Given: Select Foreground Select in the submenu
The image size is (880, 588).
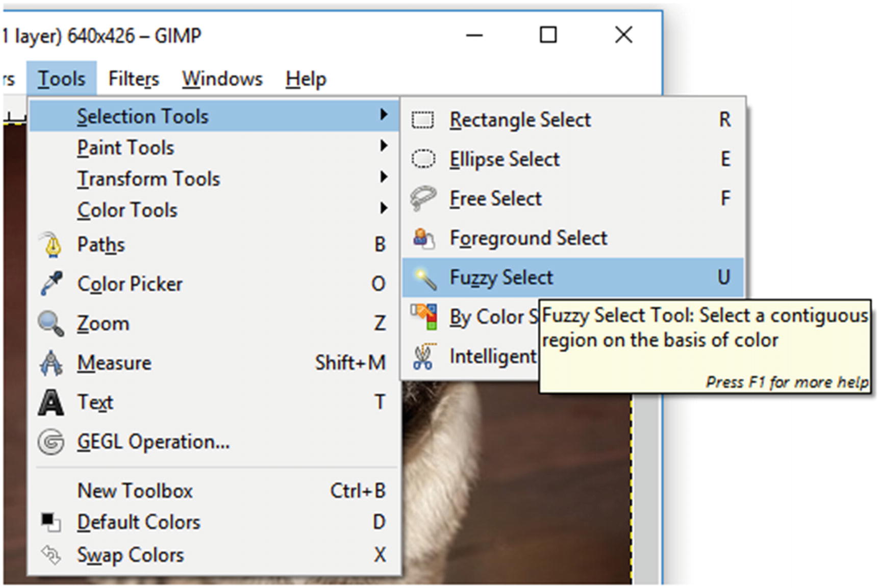Looking at the screenshot, I should pos(573,238).
